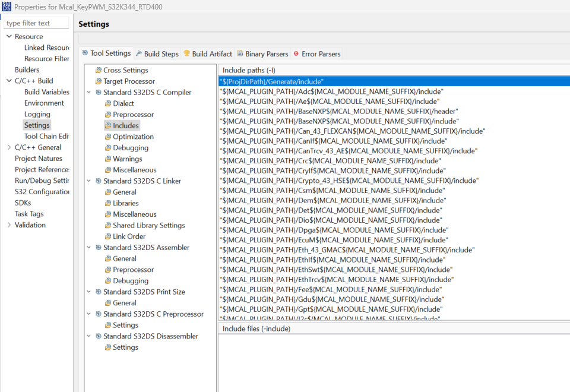Click the Standard S32DS Disassembler icon
Image resolution: width=570 pixels, height=392 pixels.
pos(98,336)
